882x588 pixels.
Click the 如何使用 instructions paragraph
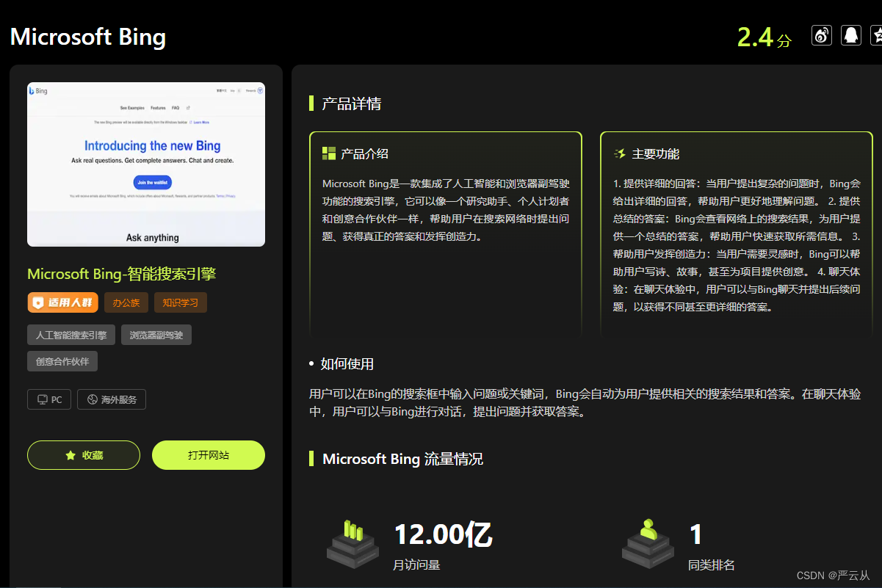pos(585,403)
